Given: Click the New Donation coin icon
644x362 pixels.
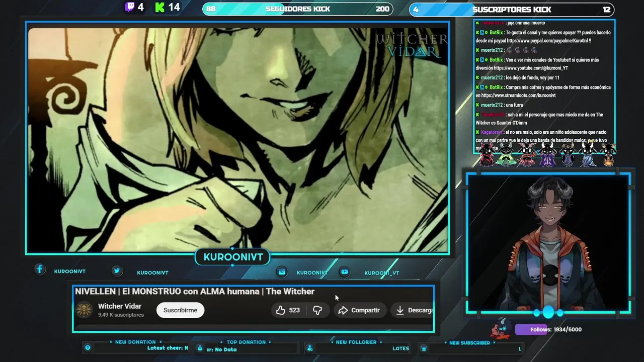Looking at the screenshot, I should coord(88,347).
